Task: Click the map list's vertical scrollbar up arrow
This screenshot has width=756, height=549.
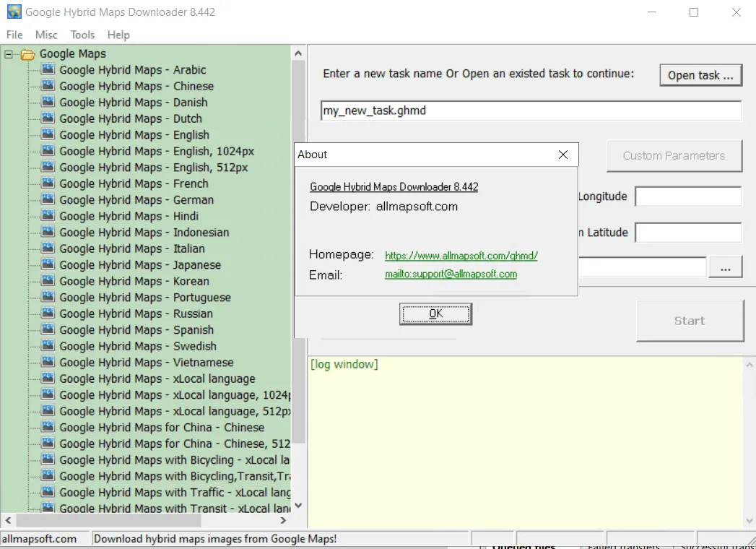Action: [298, 53]
